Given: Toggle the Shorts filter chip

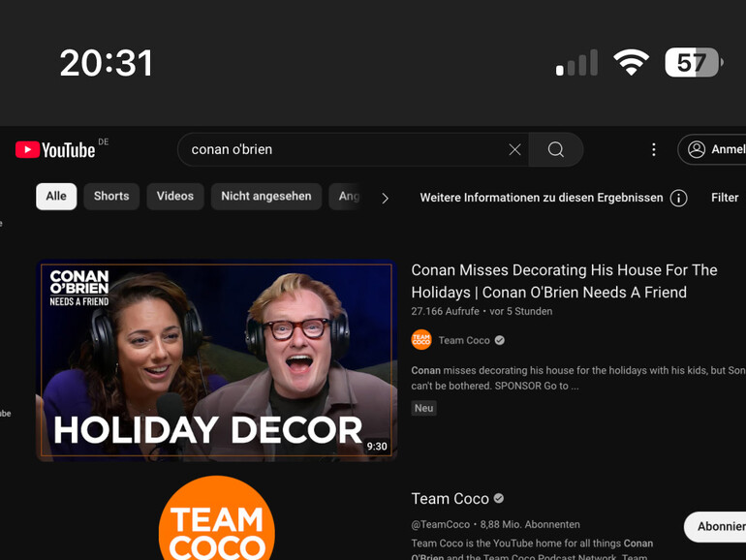Looking at the screenshot, I should pos(111,197).
